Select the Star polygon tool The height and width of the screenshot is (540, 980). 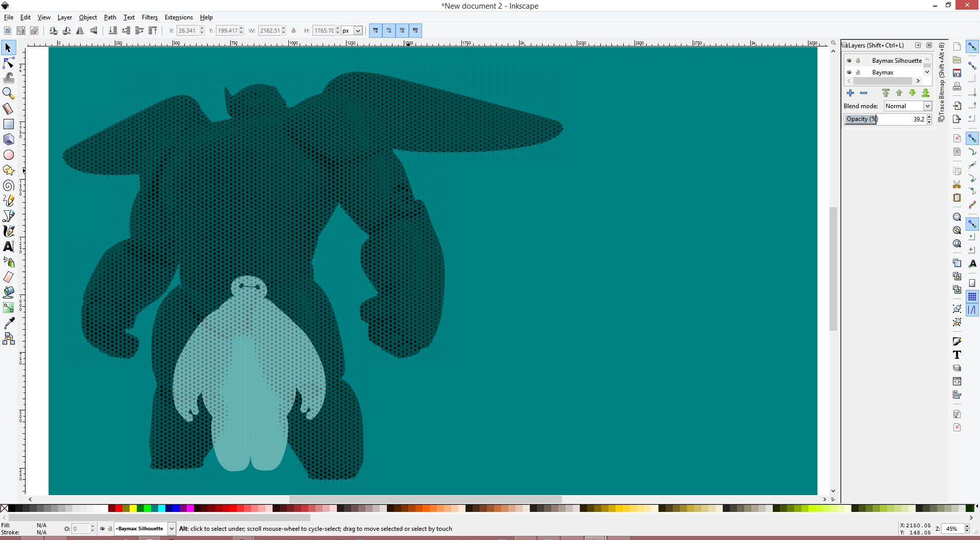coord(9,170)
